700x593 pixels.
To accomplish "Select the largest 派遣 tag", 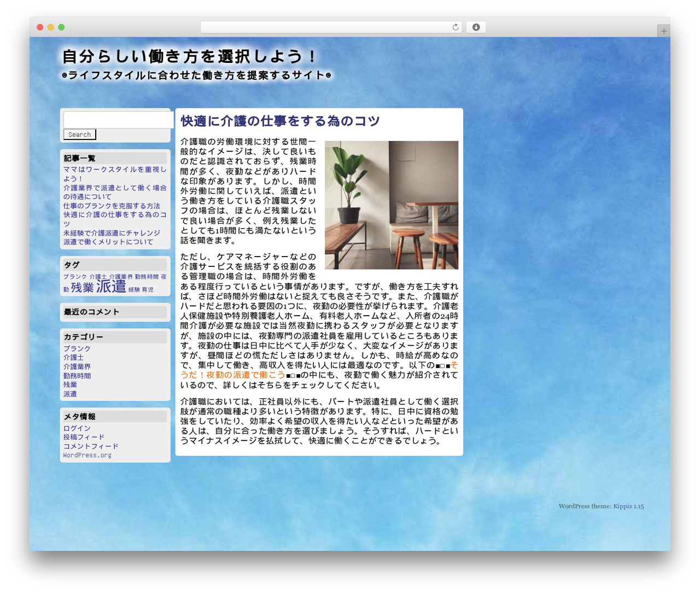I will pos(111,286).
